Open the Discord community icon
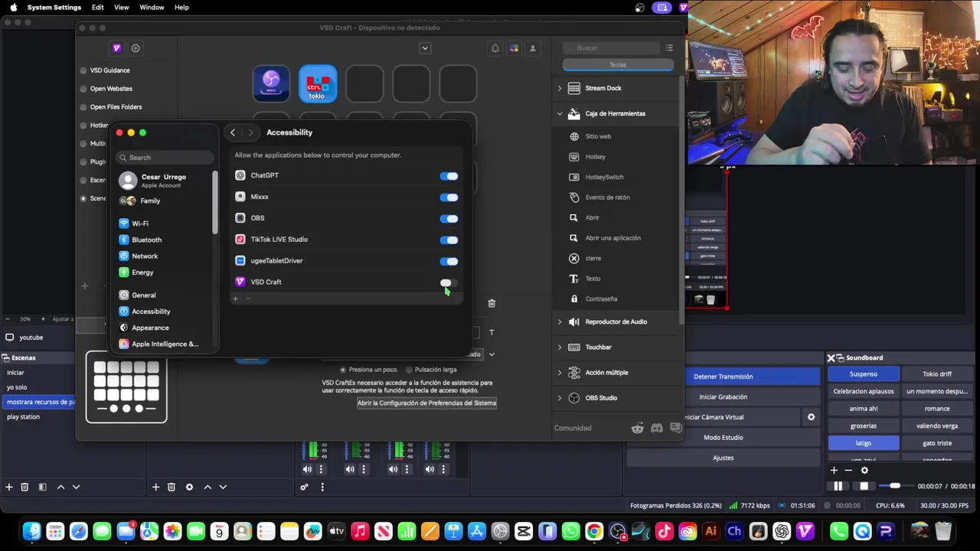Screen dimensions: 980x551 656,428
